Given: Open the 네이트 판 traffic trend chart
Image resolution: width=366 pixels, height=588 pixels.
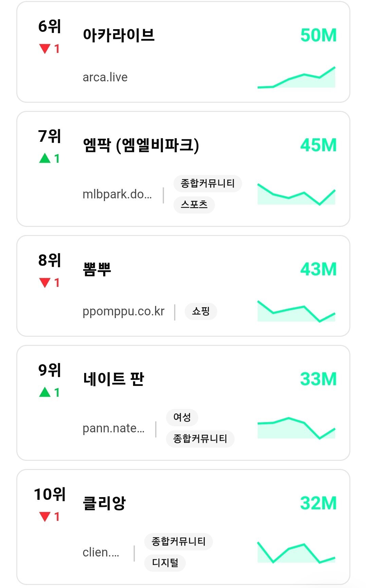Looking at the screenshot, I should click(x=296, y=428).
